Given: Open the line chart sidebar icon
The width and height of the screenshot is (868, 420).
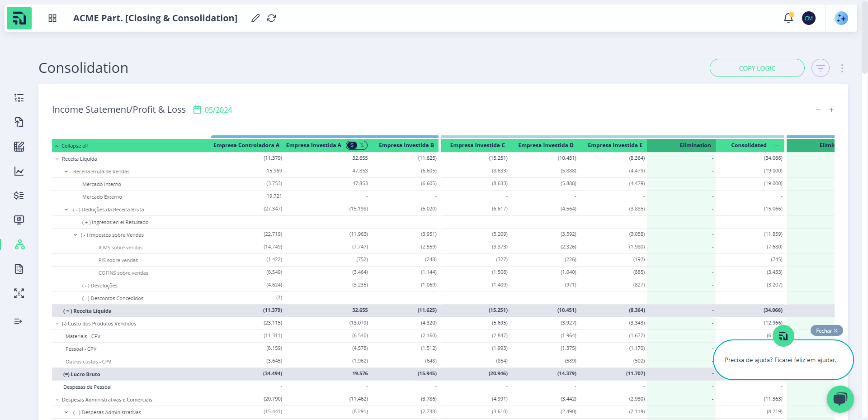Looking at the screenshot, I should coord(19,171).
